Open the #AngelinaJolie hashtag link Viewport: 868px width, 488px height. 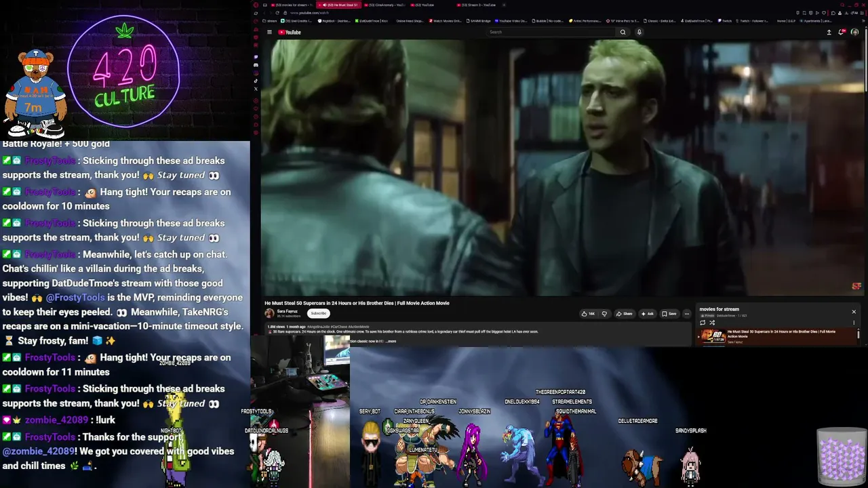319,327
